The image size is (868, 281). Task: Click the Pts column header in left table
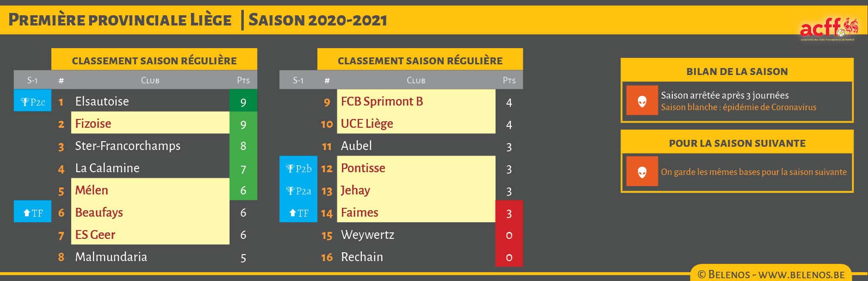[243, 80]
